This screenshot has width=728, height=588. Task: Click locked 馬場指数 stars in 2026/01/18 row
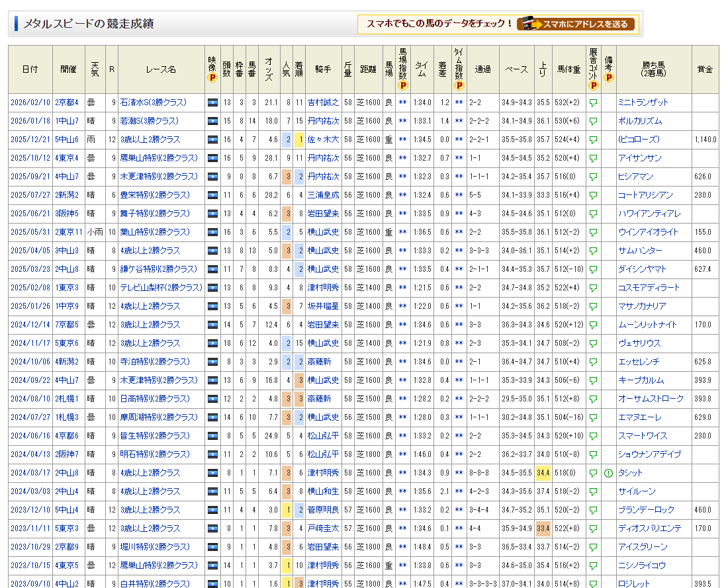coord(402,121)
